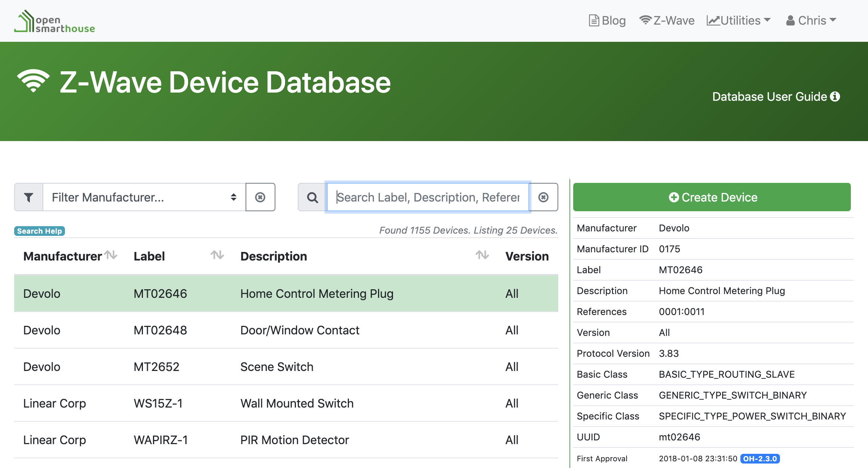
Task: Open the Filter Manufacturer dropdown
Action: pos(144,197)
